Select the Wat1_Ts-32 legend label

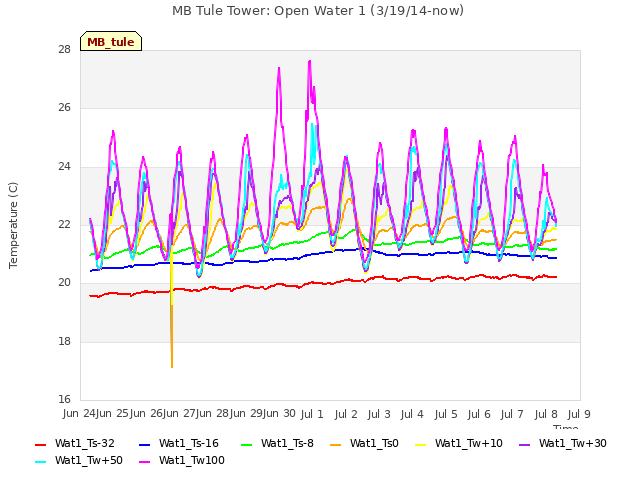point(85,444)
